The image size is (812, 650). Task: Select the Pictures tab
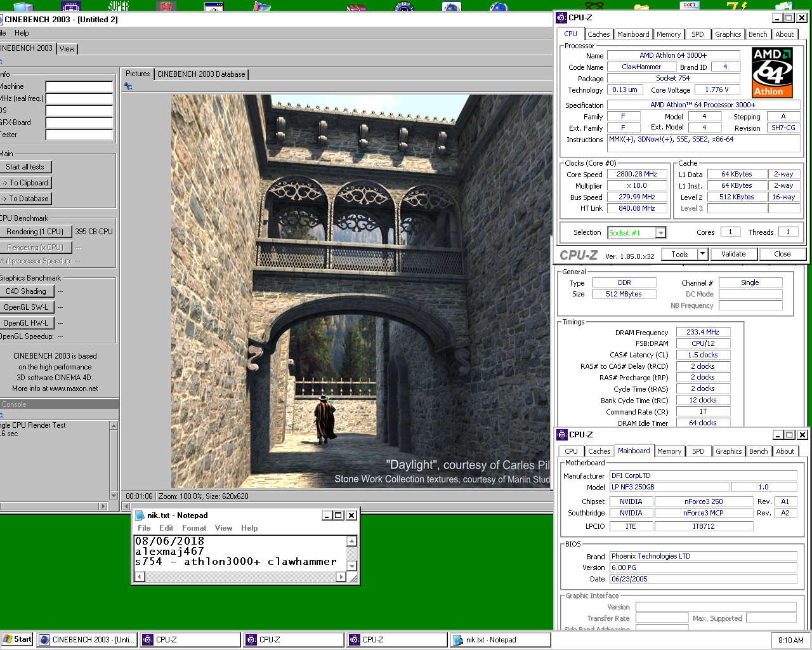138,74
